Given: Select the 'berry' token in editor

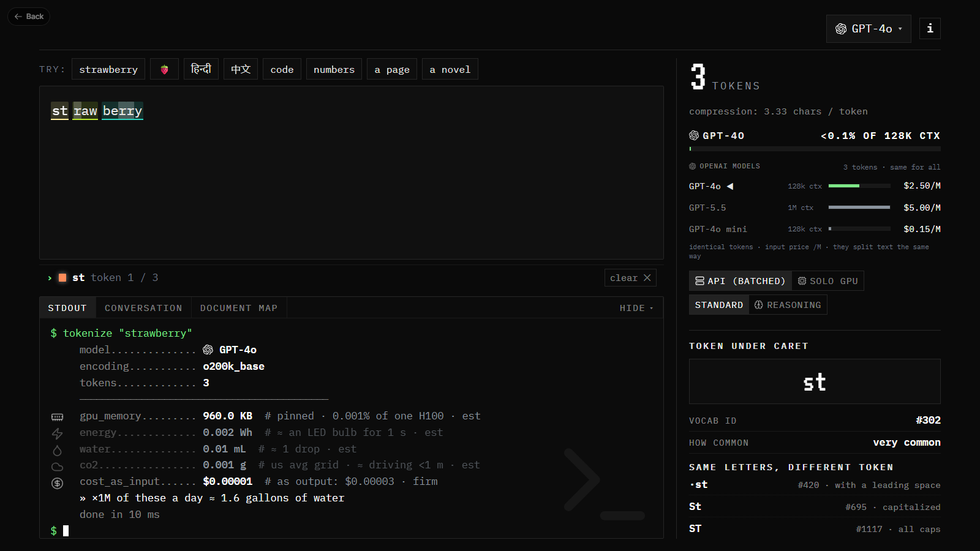Looking at the screenshot, I should tap(123, 111).
